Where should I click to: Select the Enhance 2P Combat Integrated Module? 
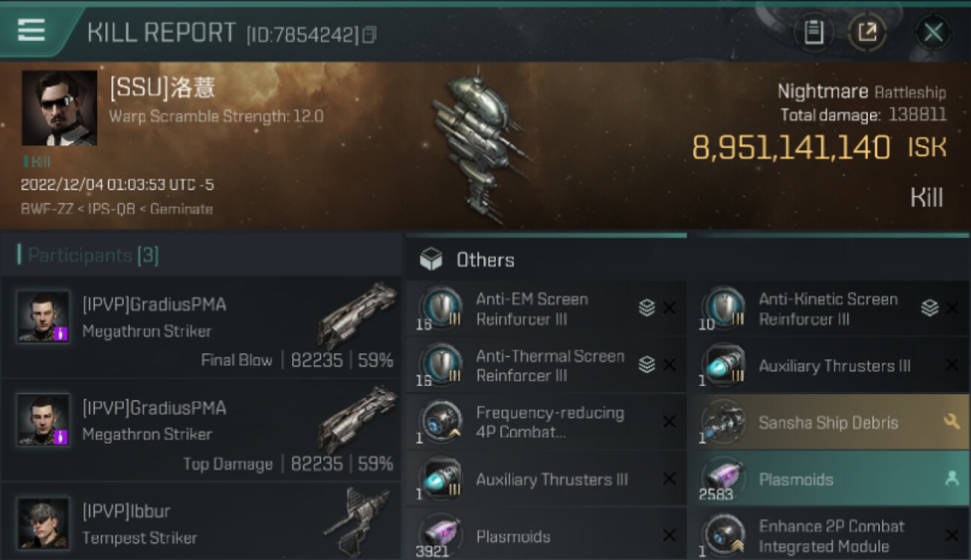(x=828, y=535)
